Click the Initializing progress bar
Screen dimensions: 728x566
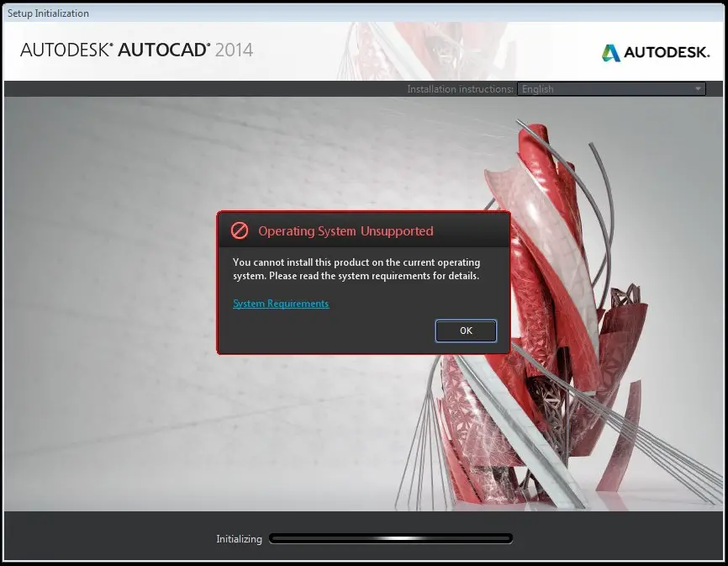click(391, 538)
